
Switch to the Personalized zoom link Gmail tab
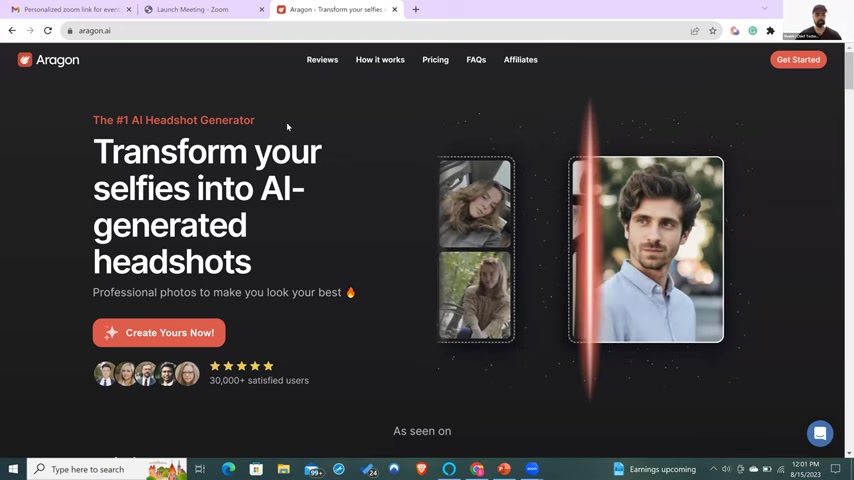[66, 10]
